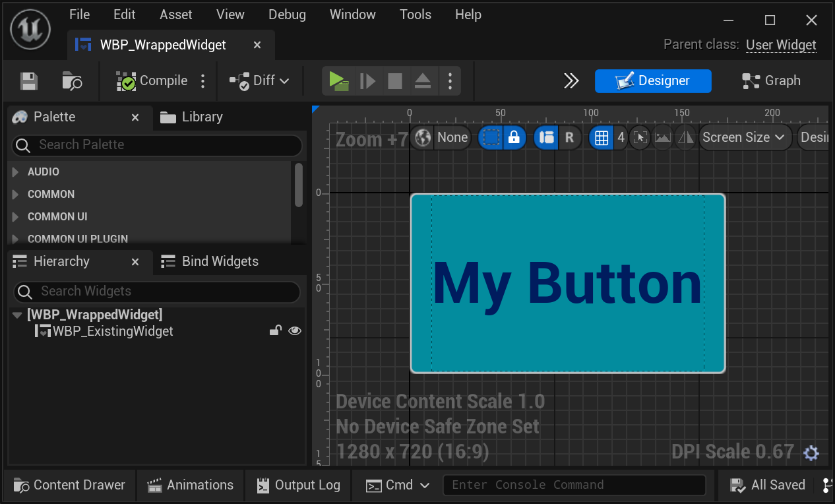The width and height of the screenshot is (835, 504).
Task: Expand toolbar overflow double chevron
Action: (x=571, y=81)
